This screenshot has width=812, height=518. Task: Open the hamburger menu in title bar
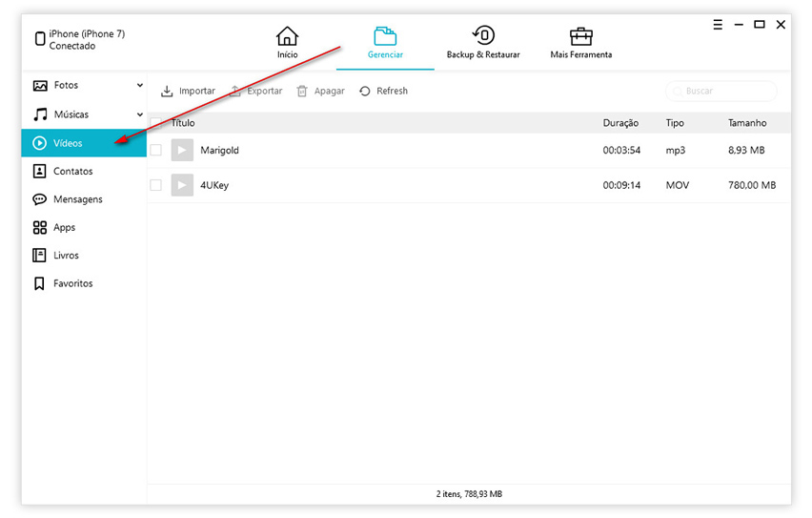[x=718, y=25]
